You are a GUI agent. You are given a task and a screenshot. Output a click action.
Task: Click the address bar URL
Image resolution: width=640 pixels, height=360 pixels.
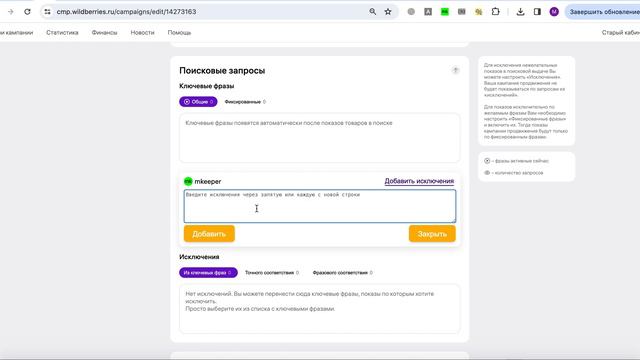(126, 12)
